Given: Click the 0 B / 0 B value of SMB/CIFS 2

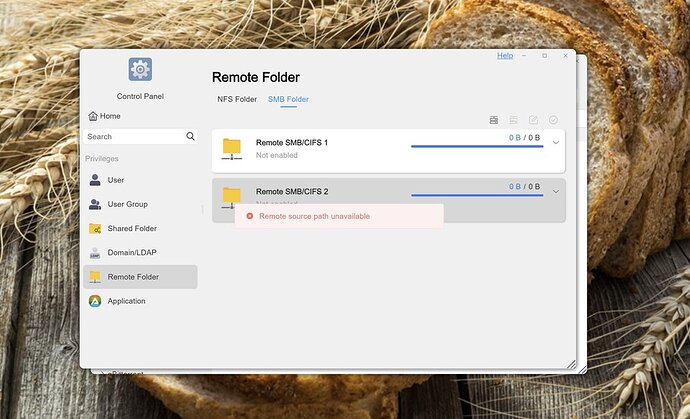Looking at the screenshot, I should click(x=524, y=187).
